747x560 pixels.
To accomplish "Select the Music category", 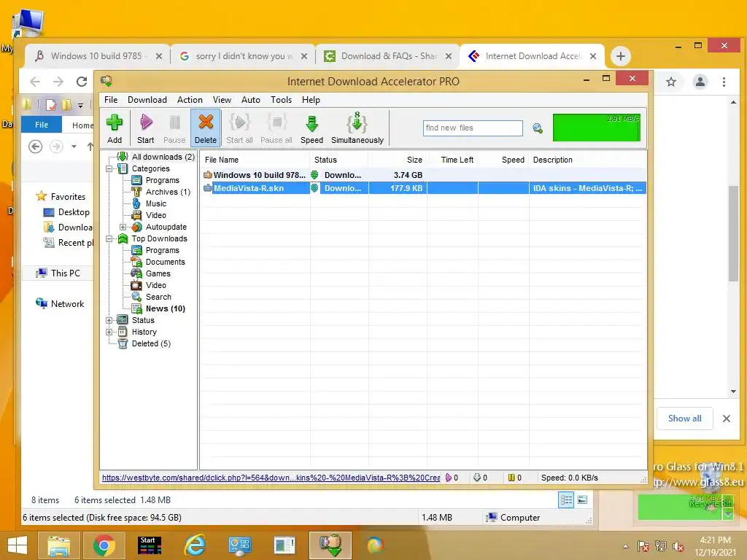I will click(156, 203).
